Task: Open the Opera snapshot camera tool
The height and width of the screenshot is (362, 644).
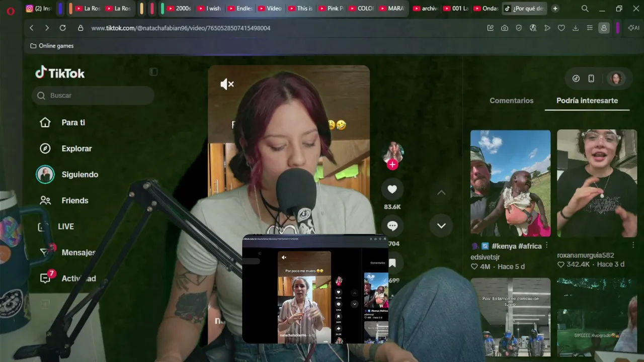Action: click(505, 28)
